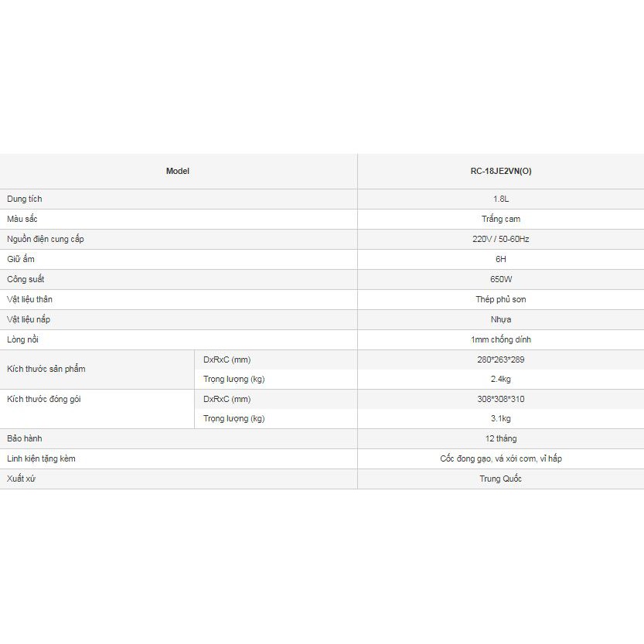Image resolution: width=644 pixels, height=644 pixels.
Task: Click the Trắng cam color value
Action: coord(500,220)
